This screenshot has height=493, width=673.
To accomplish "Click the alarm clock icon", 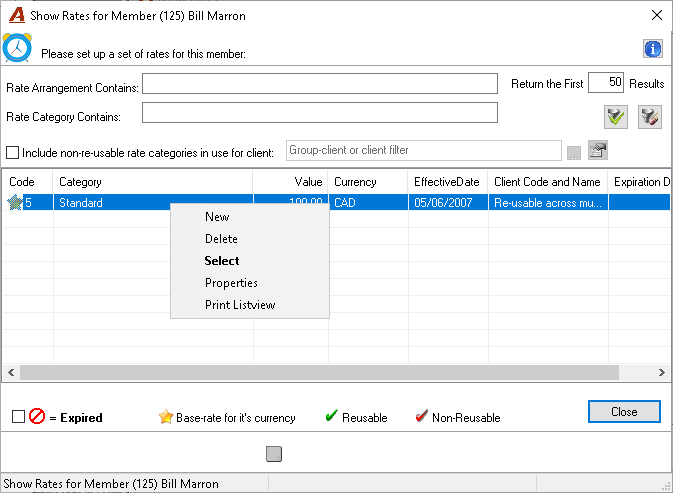I will pos(17,48).
